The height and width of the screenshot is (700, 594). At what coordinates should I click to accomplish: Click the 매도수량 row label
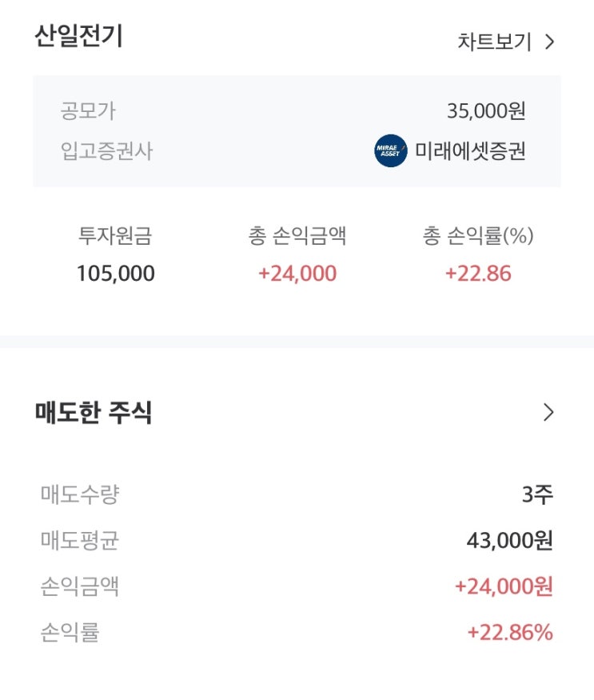pos(80,494)
